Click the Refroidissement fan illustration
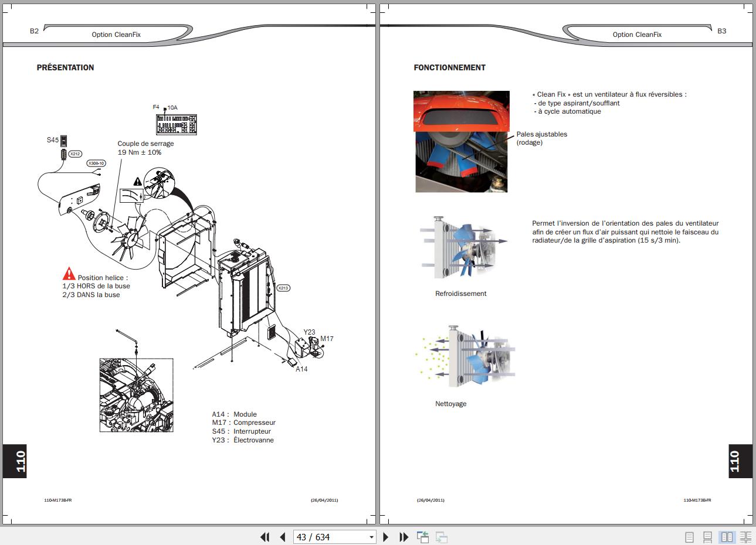756x545 pixels. point(463,247)
